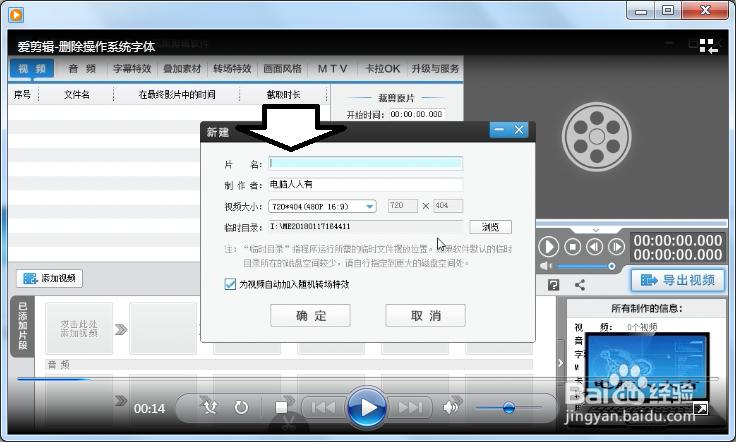Image resolution: width=736 pixels, height=442 pixels.
Task: Click the media player stop button
Action: tap(281, 407)
